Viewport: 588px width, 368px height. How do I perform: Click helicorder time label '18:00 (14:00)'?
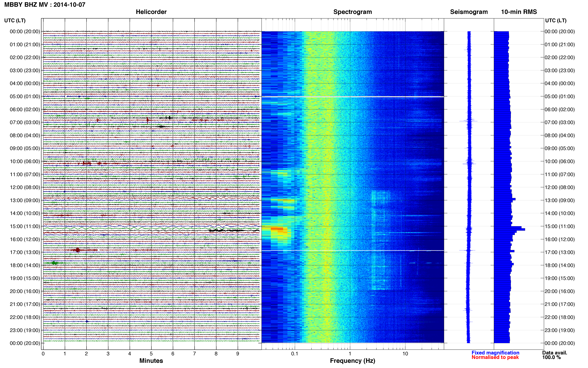click(25, 265)
